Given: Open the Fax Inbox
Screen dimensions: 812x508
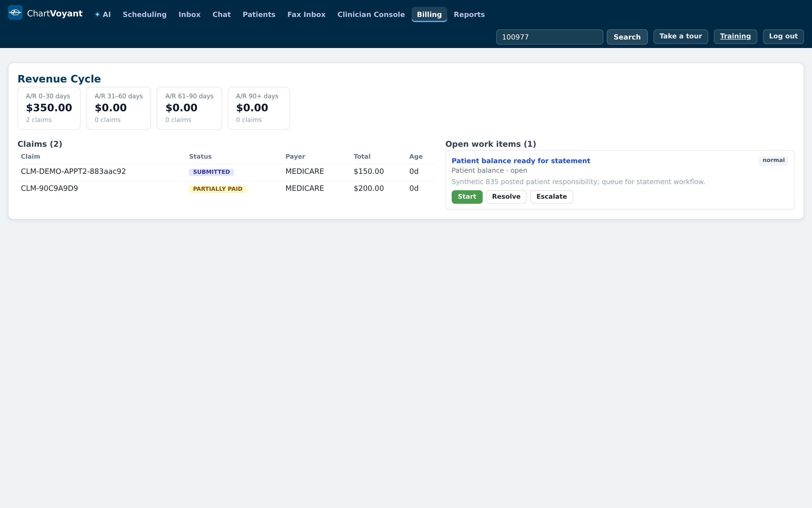Looking at the screenshot, I should 306,14.
